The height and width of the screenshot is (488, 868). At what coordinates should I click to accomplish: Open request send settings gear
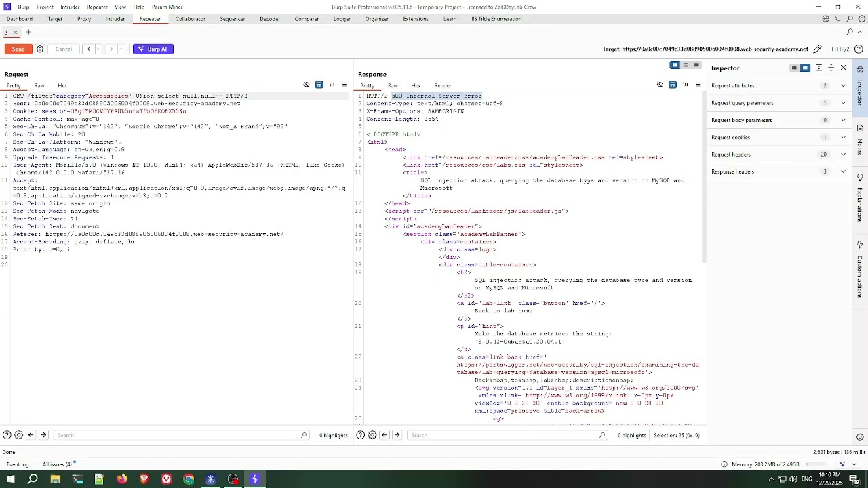pos(40,49)
